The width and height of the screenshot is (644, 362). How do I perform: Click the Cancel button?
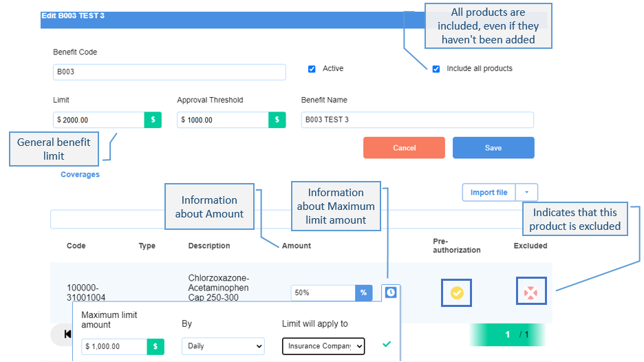[404, 147]
